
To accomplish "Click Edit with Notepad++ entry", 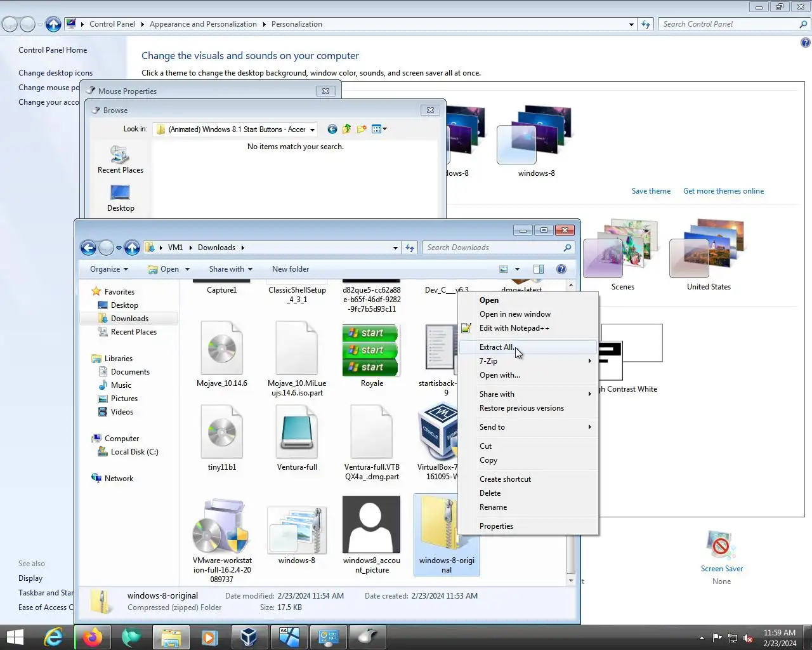I will [514, 328].
